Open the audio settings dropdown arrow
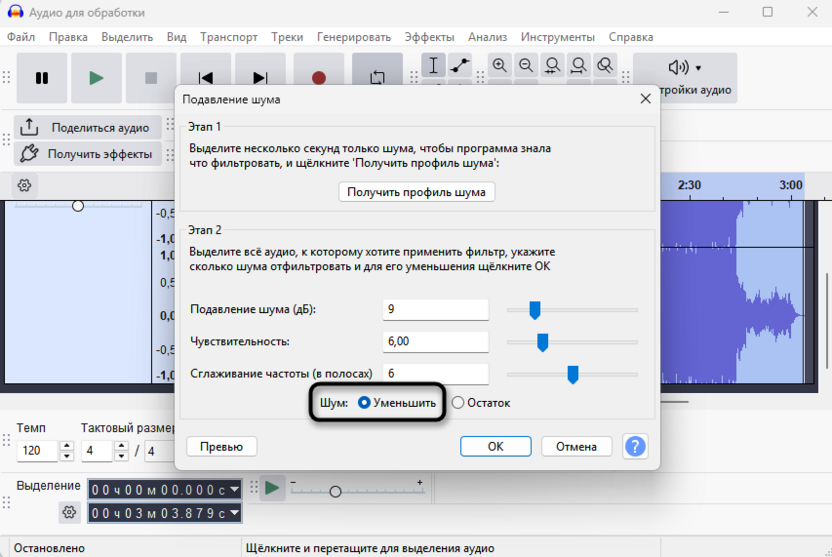The image size is (832, 557). pos(698,68)
